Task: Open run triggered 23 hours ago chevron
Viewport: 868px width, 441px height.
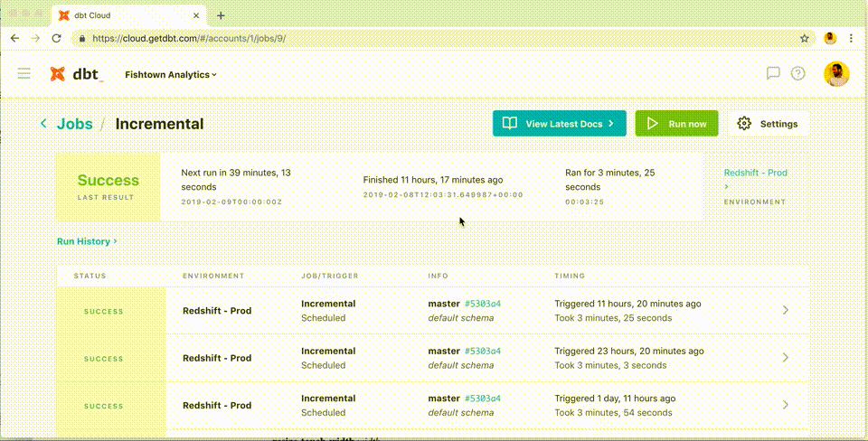Action: point(786,358)
